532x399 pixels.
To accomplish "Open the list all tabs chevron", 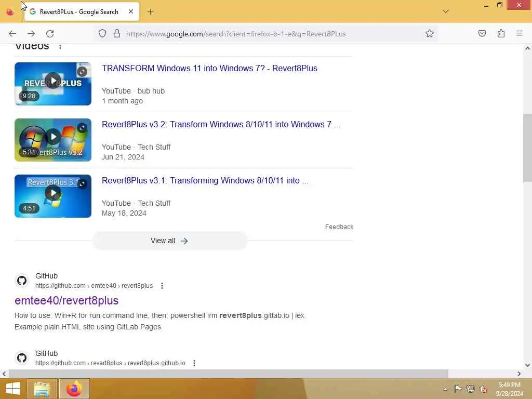I will click(x=446, y=11).
